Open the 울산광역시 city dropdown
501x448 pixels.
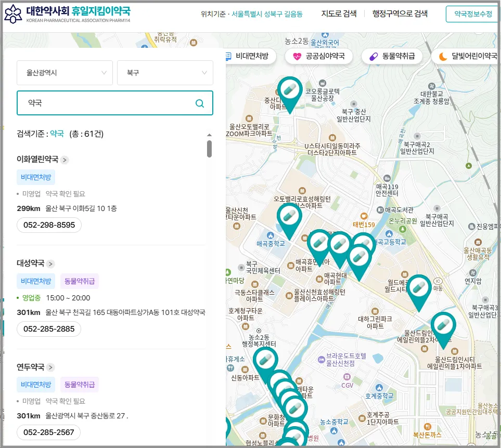click(x=65, y=73)
